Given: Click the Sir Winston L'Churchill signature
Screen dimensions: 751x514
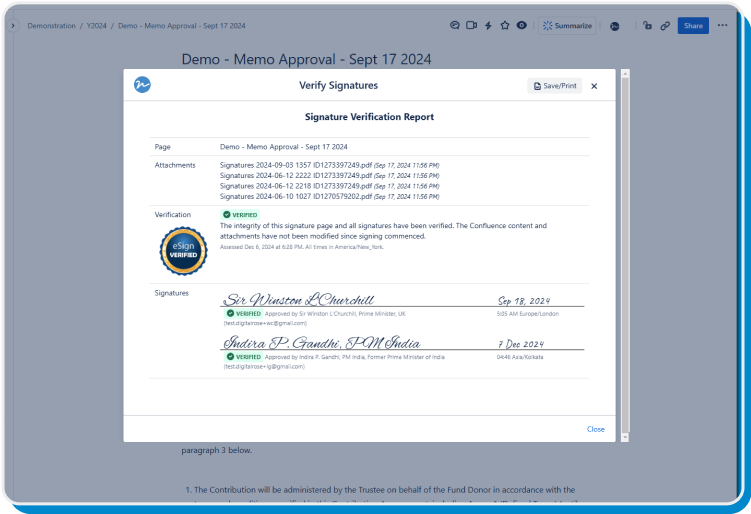Looking at the screenshot, I should 298,299.
